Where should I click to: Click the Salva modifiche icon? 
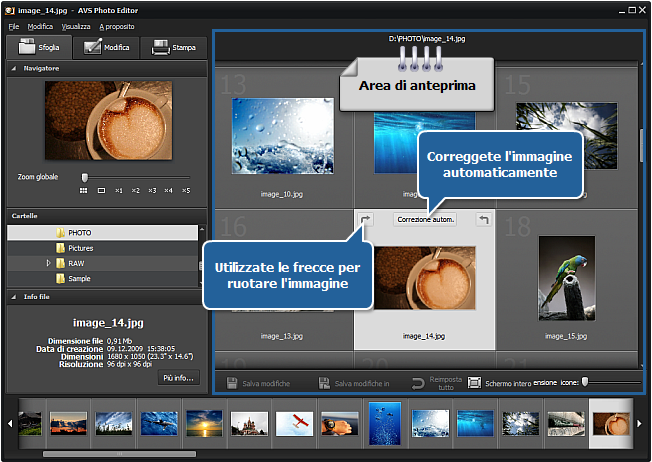point(232,383)
